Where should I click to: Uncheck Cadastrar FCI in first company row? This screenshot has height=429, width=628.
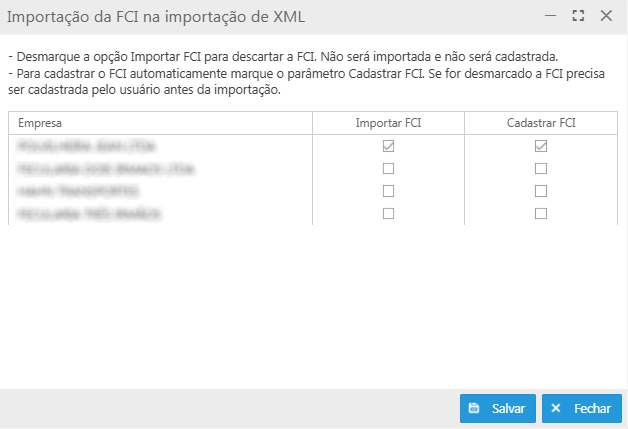[x=541, y=146]
